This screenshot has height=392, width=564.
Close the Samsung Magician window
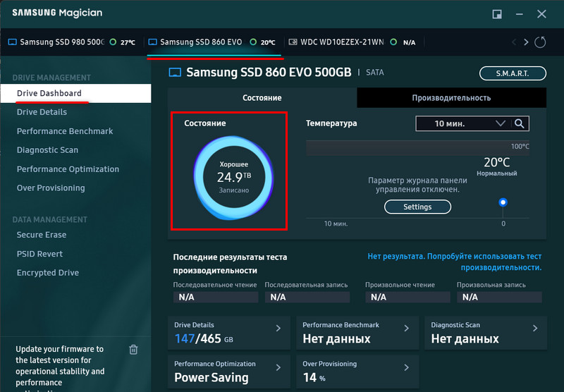[x=541, y=14]
